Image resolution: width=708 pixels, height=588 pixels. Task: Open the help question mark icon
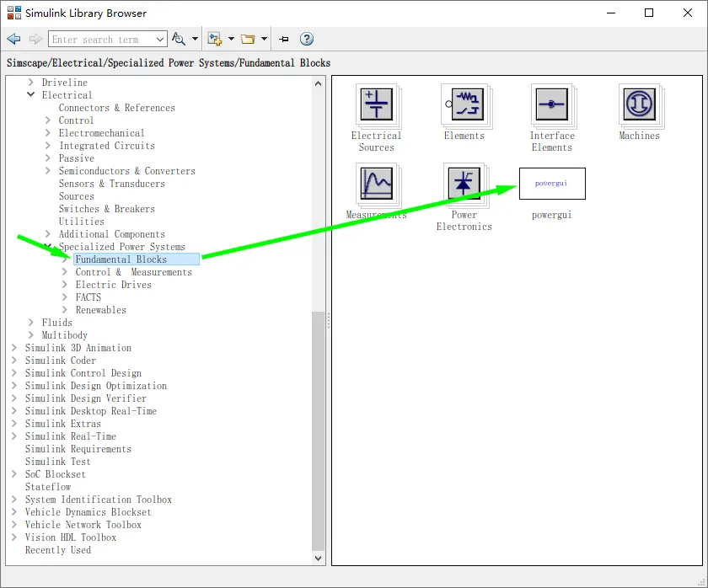pos(307,40)
